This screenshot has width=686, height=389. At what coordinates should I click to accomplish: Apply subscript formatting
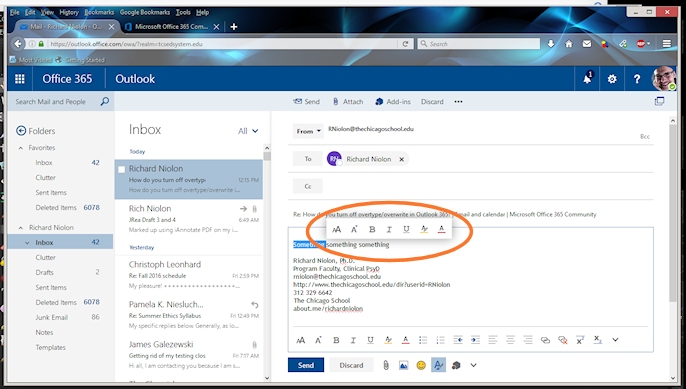point(598,340)
